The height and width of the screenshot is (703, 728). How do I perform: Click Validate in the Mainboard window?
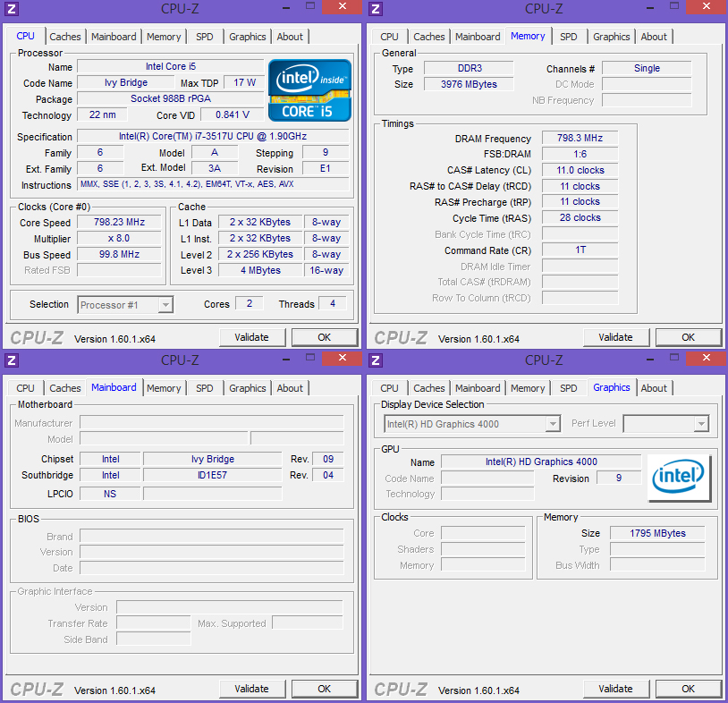(x=251, y=689)
